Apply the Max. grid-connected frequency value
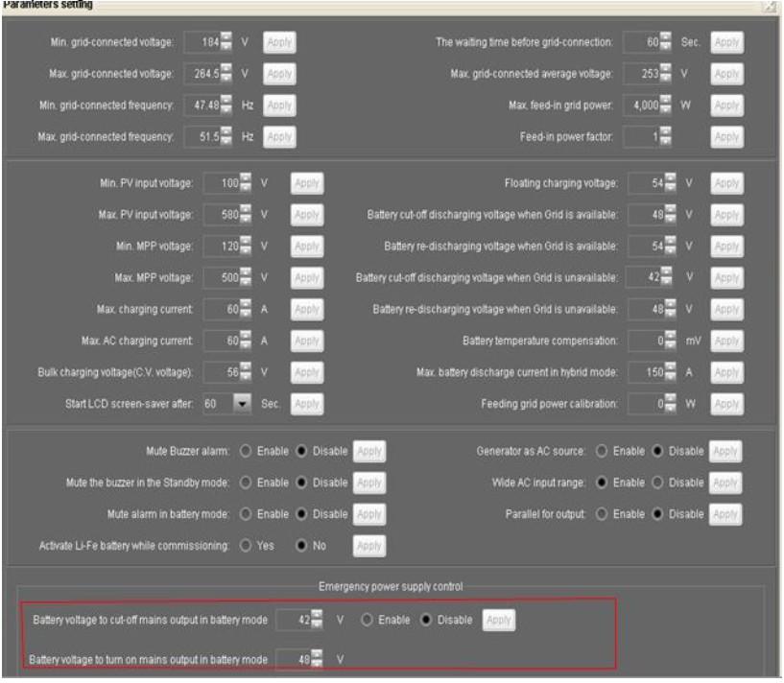Viewport: 784px width, 683px height. coord(279,137)
